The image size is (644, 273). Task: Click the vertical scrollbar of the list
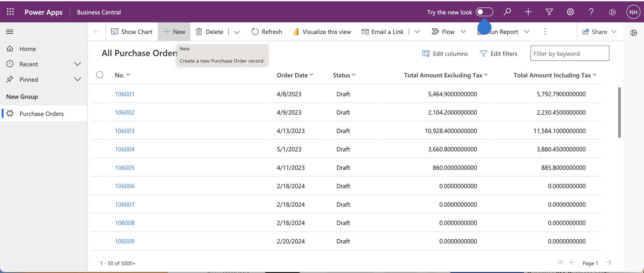(x=619, y=112)
